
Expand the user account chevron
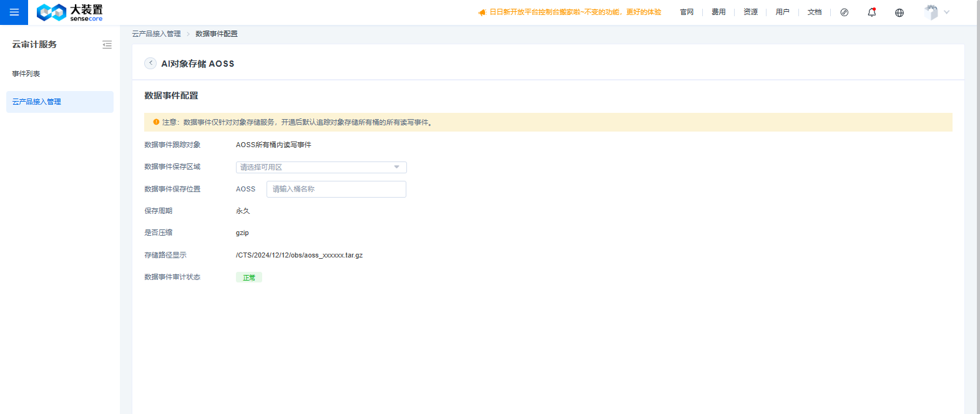[x=947, y=12]
